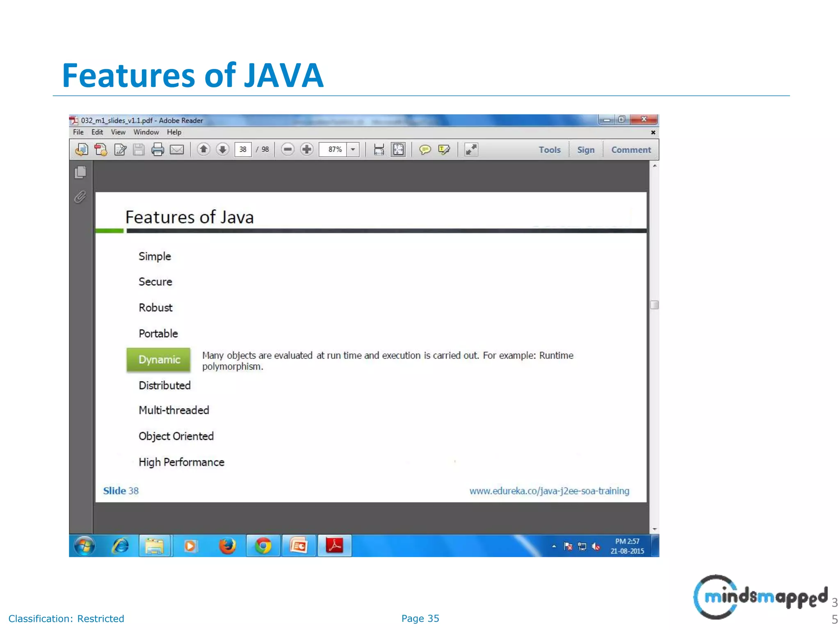Open the Edit menu
The height and width of the screenshot is (630, 840).
point(97,132)
